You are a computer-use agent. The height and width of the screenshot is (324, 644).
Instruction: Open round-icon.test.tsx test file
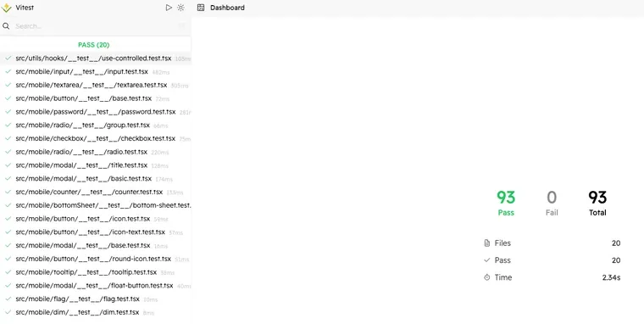click(95, 259)
